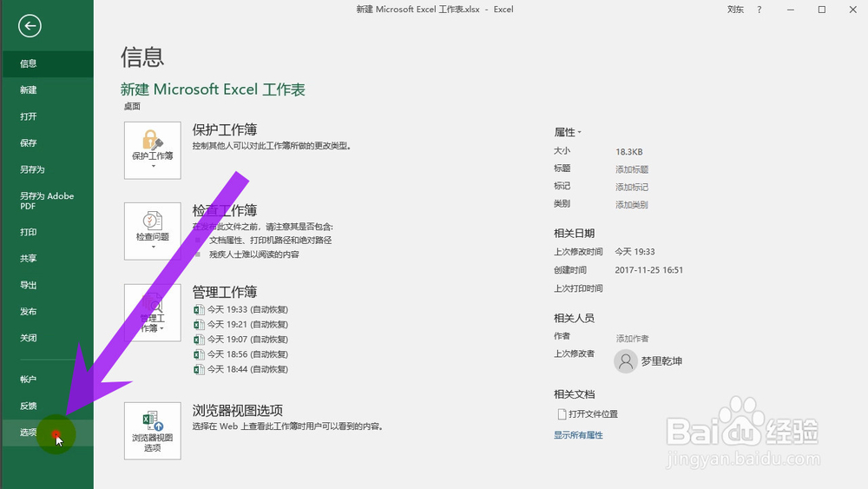Open the Manage Workbook button
The height and width of the screenshot is (489, 868).
pyautogui.click(x=152, y=313)
